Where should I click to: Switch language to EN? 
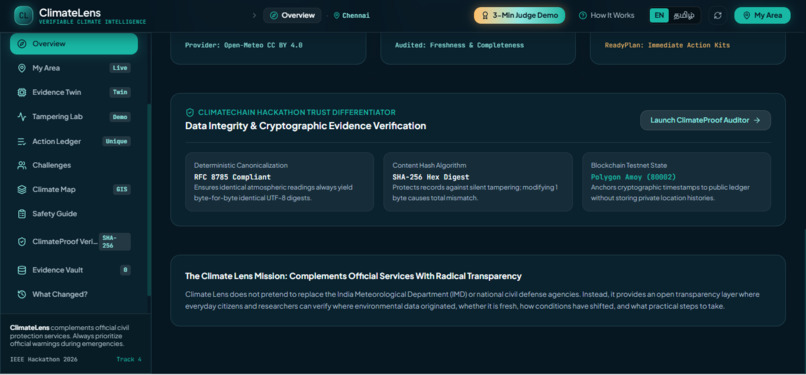pos(658,15)
